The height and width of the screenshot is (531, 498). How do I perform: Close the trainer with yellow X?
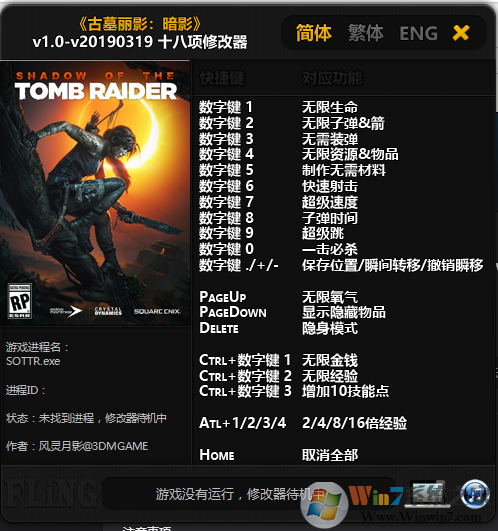(461, 33)
